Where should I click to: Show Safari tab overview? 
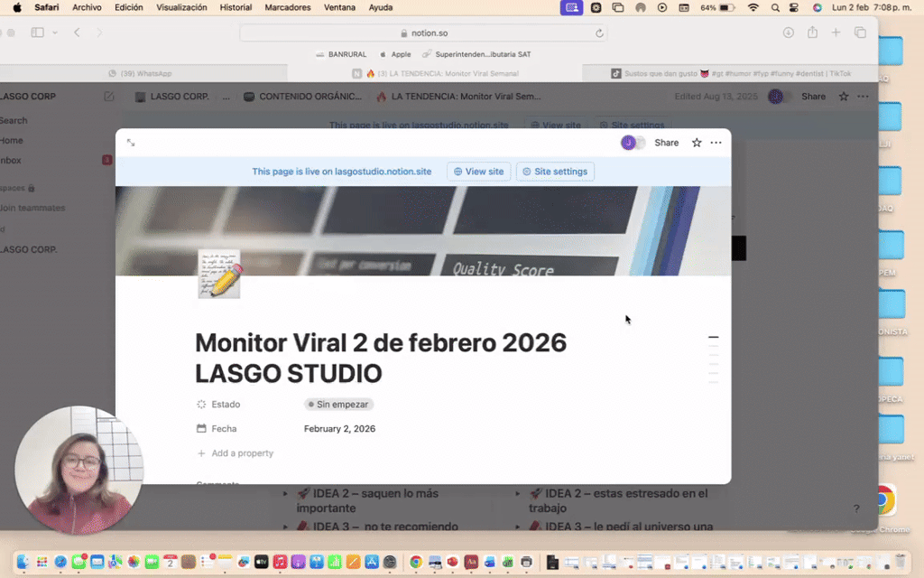click(860, 33)
